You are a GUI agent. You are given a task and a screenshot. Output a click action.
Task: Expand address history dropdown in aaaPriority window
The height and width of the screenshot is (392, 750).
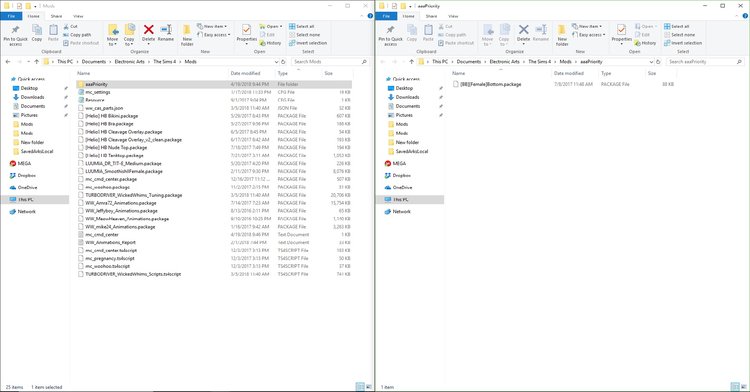(x=651, y=62)
